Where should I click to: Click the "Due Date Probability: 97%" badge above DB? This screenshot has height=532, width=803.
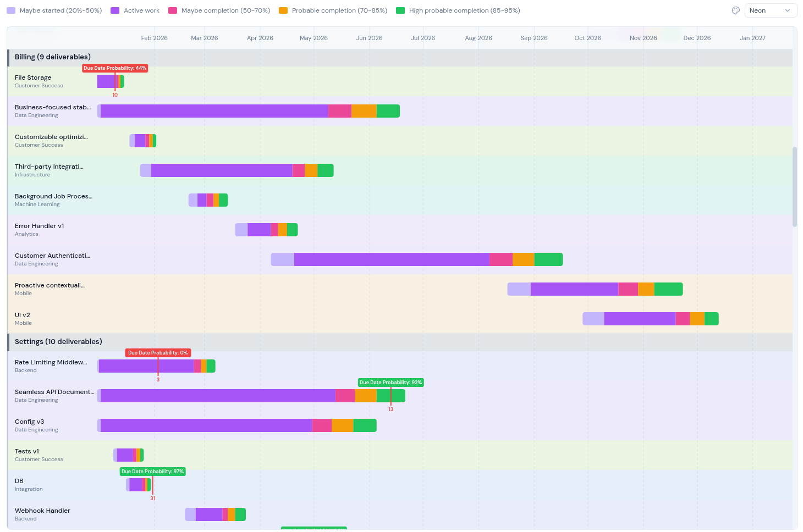152,471
